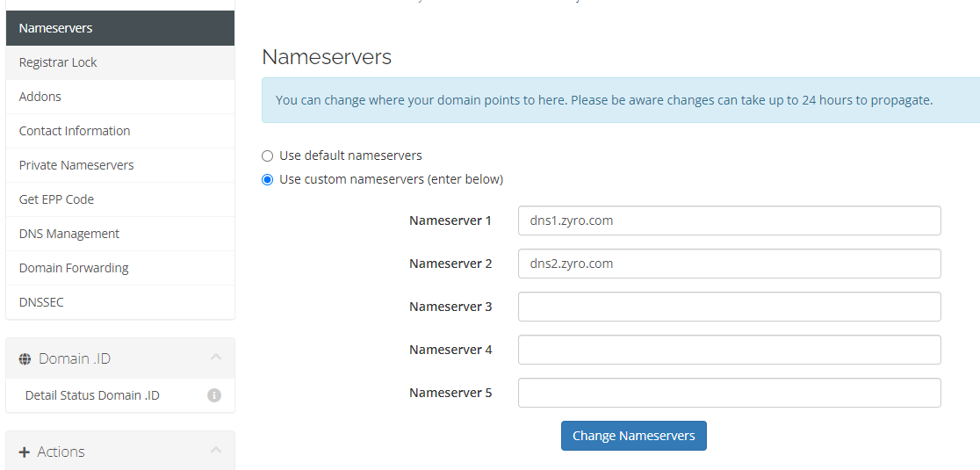Screen dimensions: 980x470
Task: Collapse the Actions panel chevron
Action: (216, 451)
